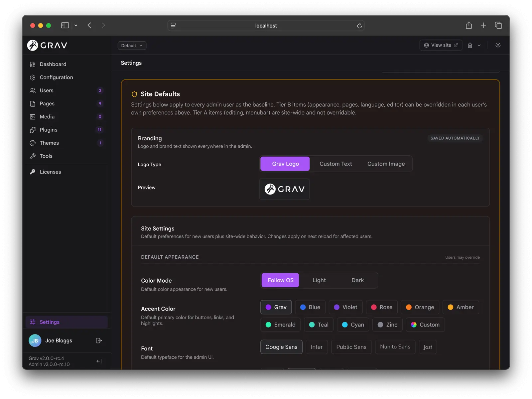Collapse the sidebar with the arrow icon
The image size is (532, 399).
tap(99, 361)
